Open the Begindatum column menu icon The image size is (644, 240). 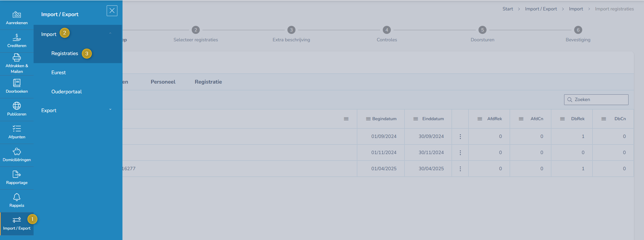368,119
